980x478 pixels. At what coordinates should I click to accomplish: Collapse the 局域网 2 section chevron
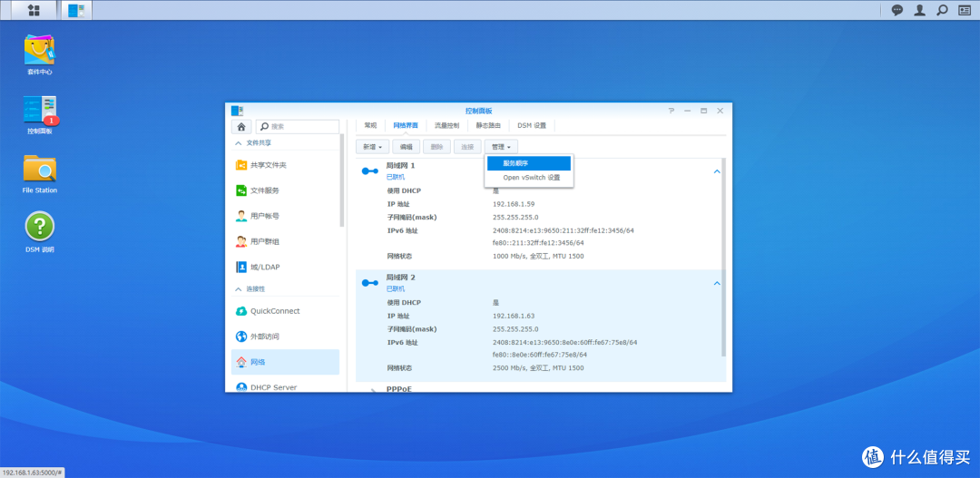pos(716,283)
